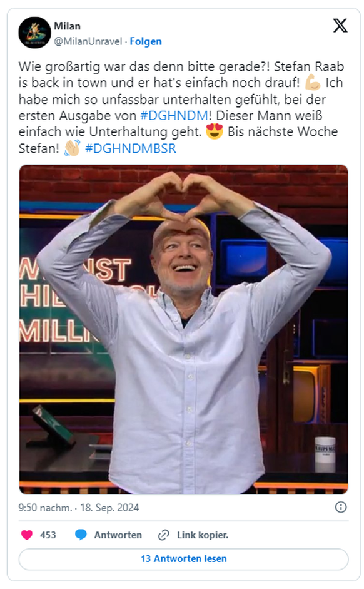Open Milan's profile avatar picture
This screenshot has height=589, width=364.
click(34, 33)
